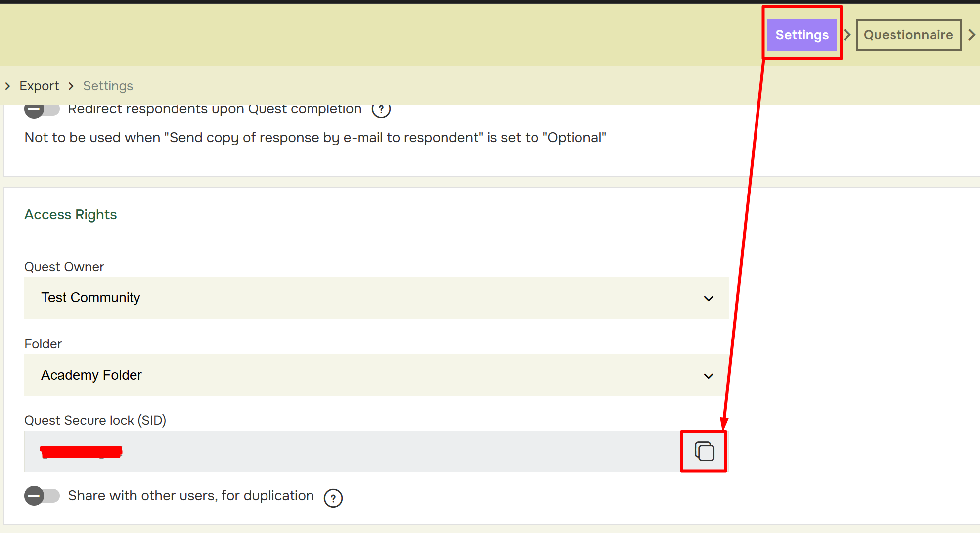Click the Share with other users label
This screenshot has height=533, width=980.
tap(191, 496)
